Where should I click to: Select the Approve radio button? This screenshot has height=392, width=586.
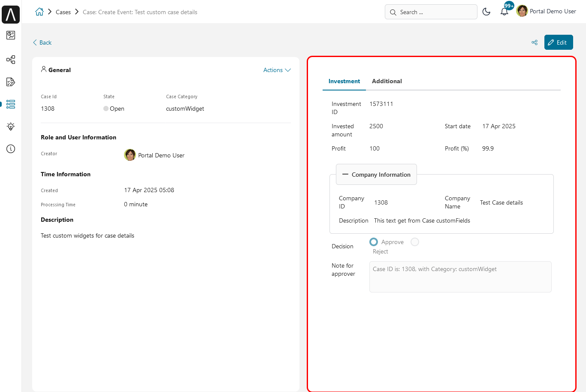(374, 242)
